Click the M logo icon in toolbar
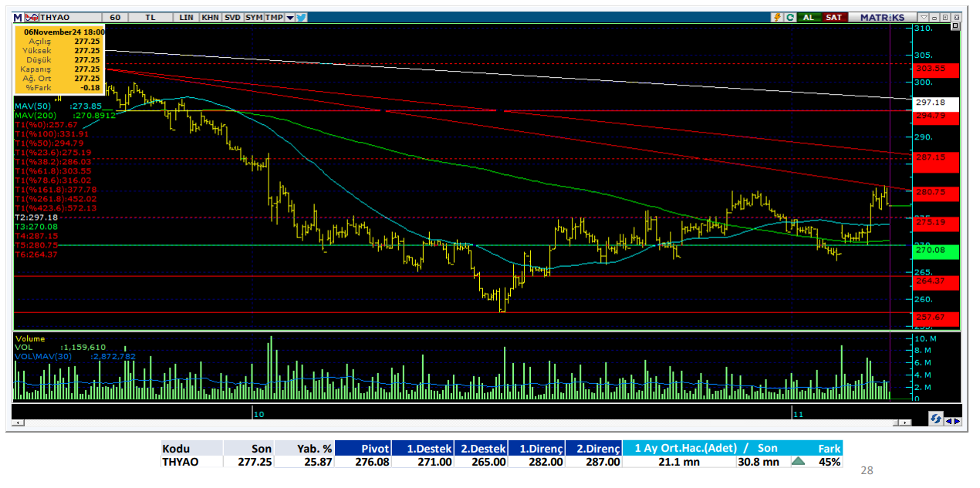This screenshot has width=980, height=488. pos(18,17)
